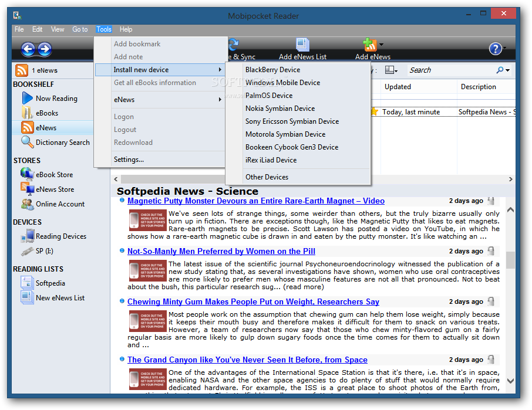Click the Update & Sync toolbar icon
This screenshot has width=532, height=410.
(x=234, y=45)
